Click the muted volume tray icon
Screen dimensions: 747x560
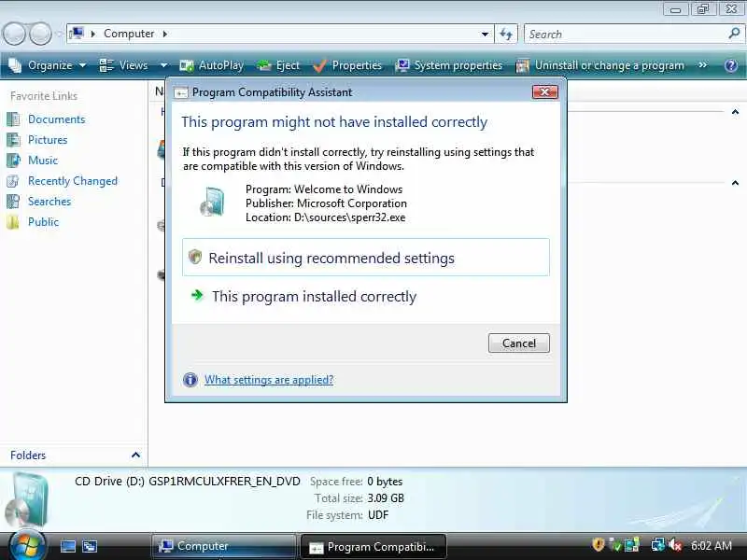[675, 545]
